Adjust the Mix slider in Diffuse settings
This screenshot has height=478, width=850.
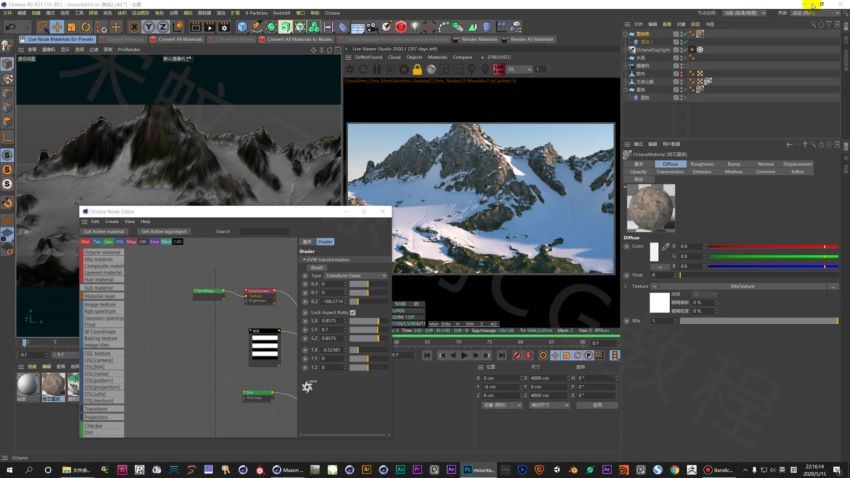coord(759,321)
